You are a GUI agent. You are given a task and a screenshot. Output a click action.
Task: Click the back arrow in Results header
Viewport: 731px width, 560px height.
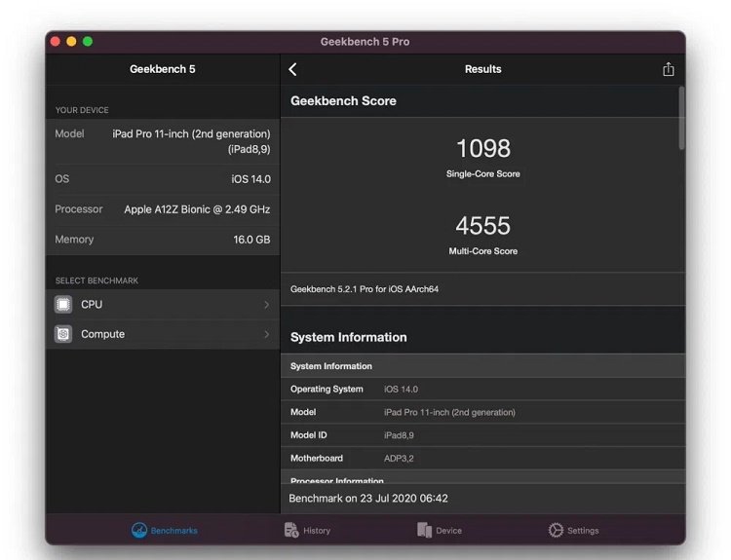(292, 69)
